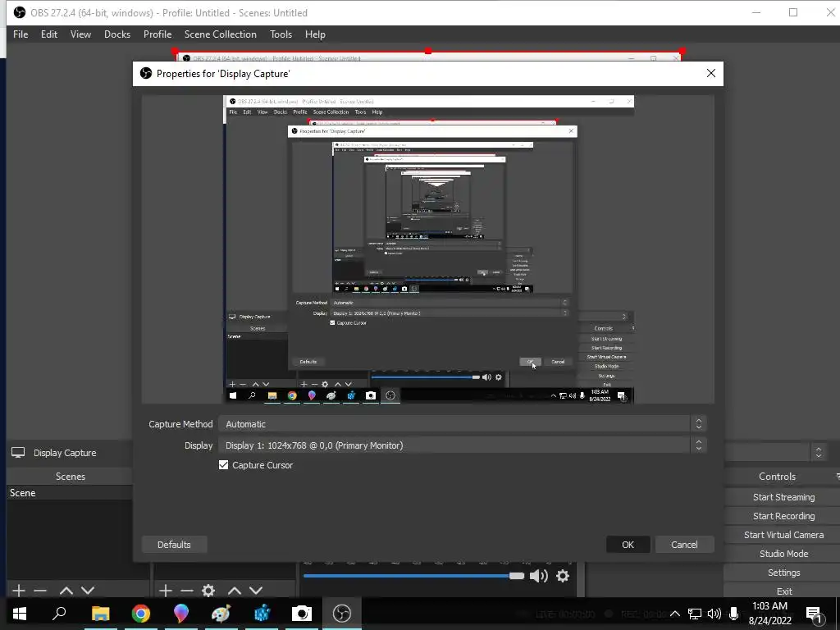Reset properties with the Defaults button
The height and width of the screenshot is (630, 840).
pos(174,545)
